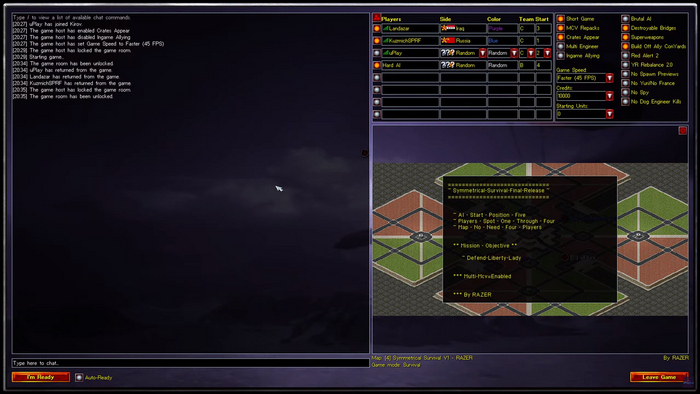Click the Iraq flag icon for Landazar
The height and width of the screenshot is (394, 700).
[x=448, y=28]
